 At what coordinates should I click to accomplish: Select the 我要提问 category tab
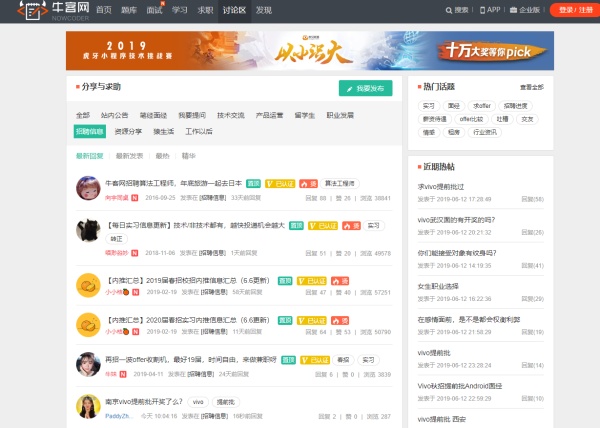pos(192,116)
